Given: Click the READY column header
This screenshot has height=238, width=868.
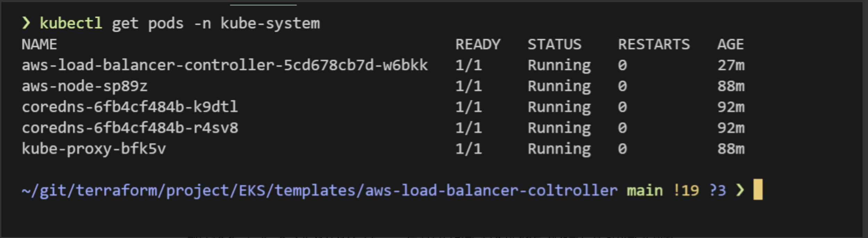Looking at the screenshot, I should pyautogui.click(x=478, y=45).
